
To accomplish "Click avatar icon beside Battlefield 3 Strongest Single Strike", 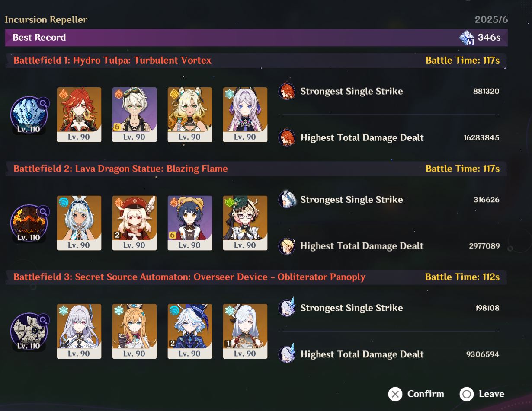I will tap(287, 308).
